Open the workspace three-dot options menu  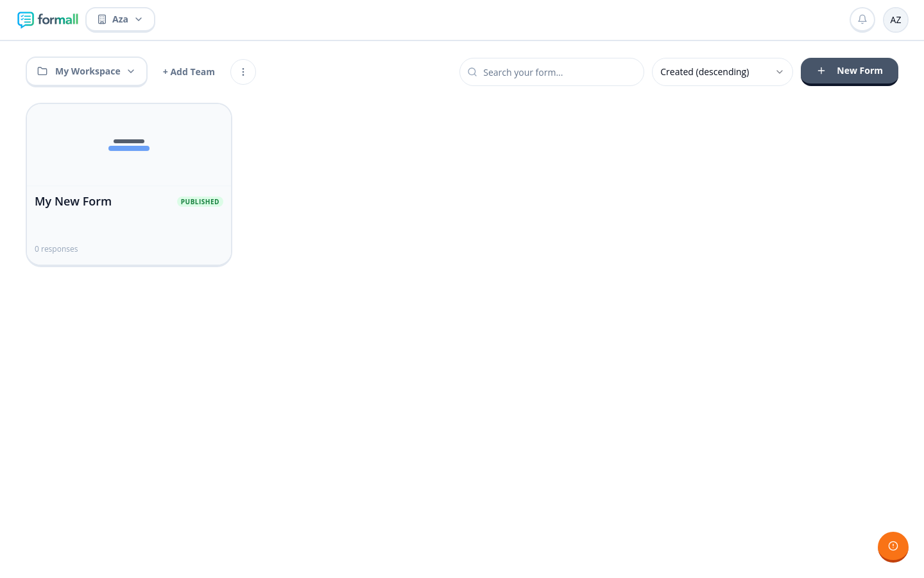point(243,72)
